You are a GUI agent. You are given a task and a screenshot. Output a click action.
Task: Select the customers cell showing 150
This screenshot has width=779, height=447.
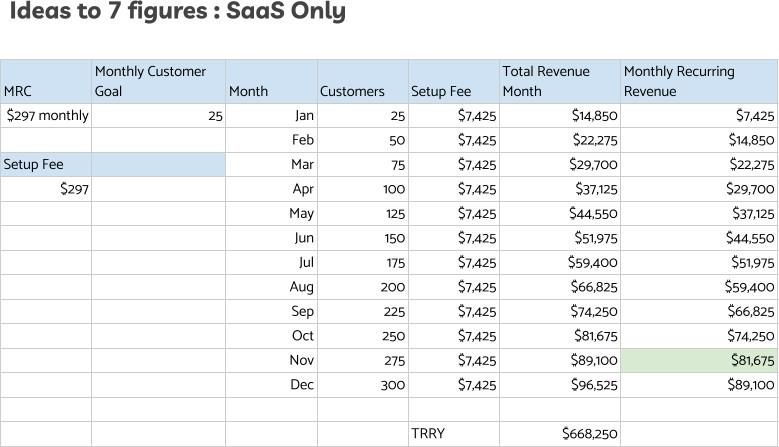click(x=362, y=238)
